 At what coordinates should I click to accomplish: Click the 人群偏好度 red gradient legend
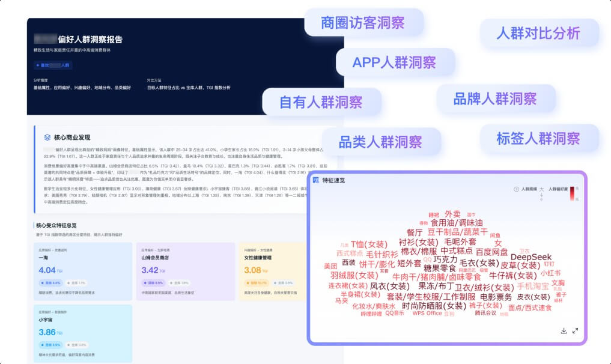572,193
